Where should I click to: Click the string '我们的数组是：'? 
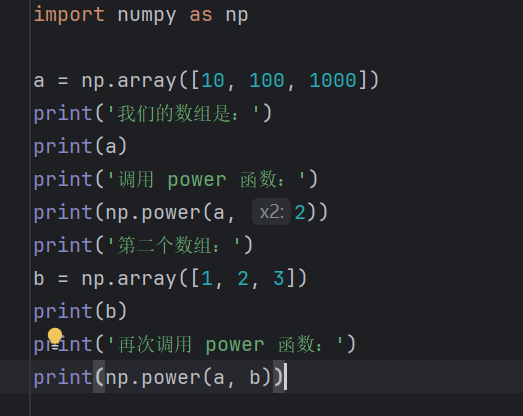point(183,113)
